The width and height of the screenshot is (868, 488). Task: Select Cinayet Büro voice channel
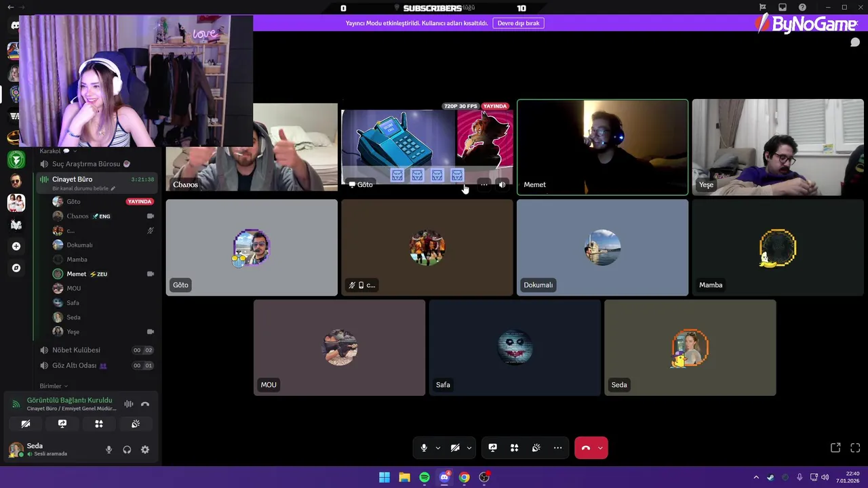click(72, 180)
